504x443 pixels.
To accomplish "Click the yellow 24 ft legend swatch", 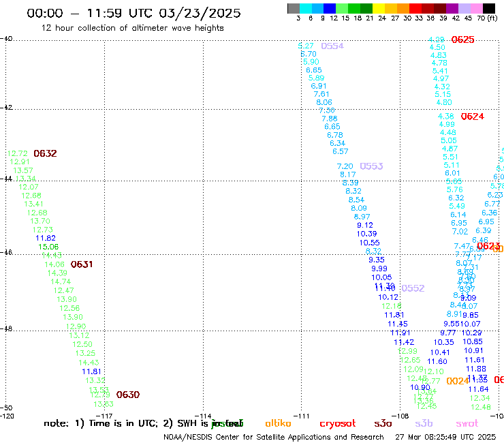I will tap(378, 8).
